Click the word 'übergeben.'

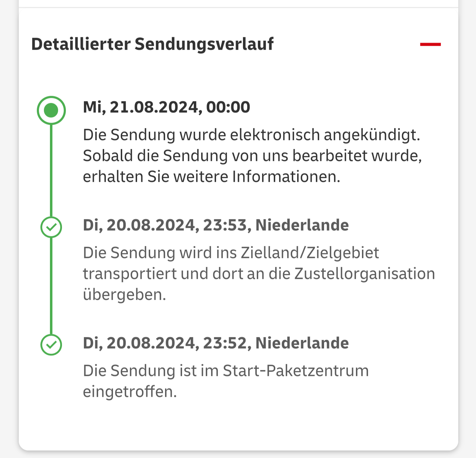pyautogui.click(x=124, y=295)
